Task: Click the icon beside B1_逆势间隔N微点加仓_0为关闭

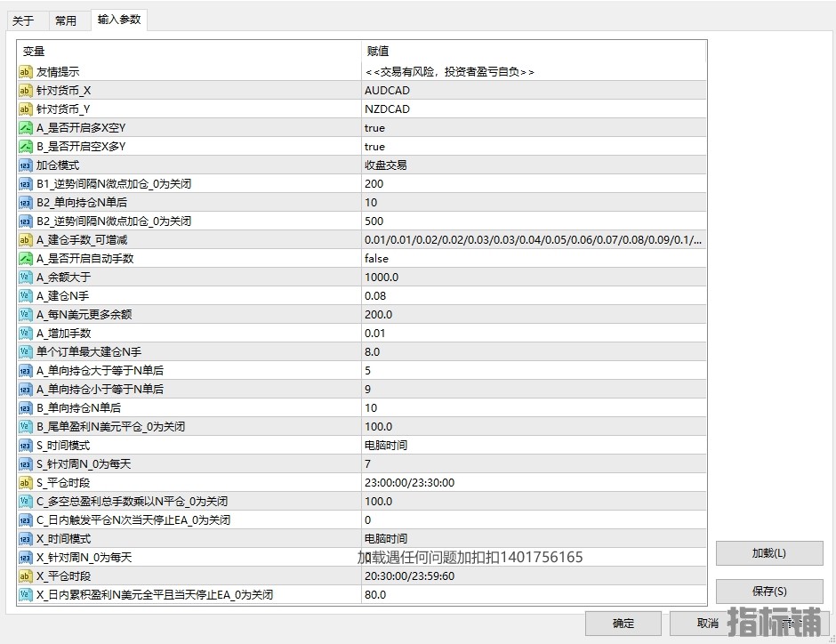Action: (26, 184)
